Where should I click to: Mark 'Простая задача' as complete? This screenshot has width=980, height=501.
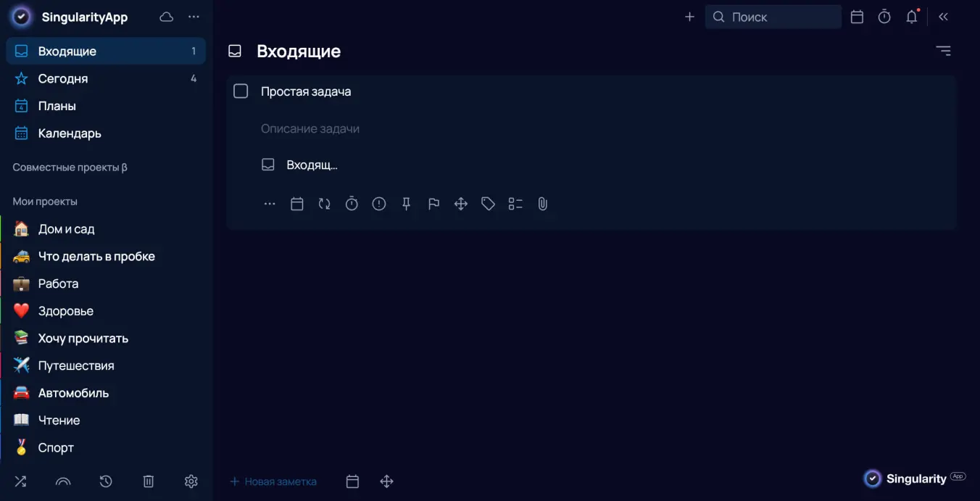240,91
